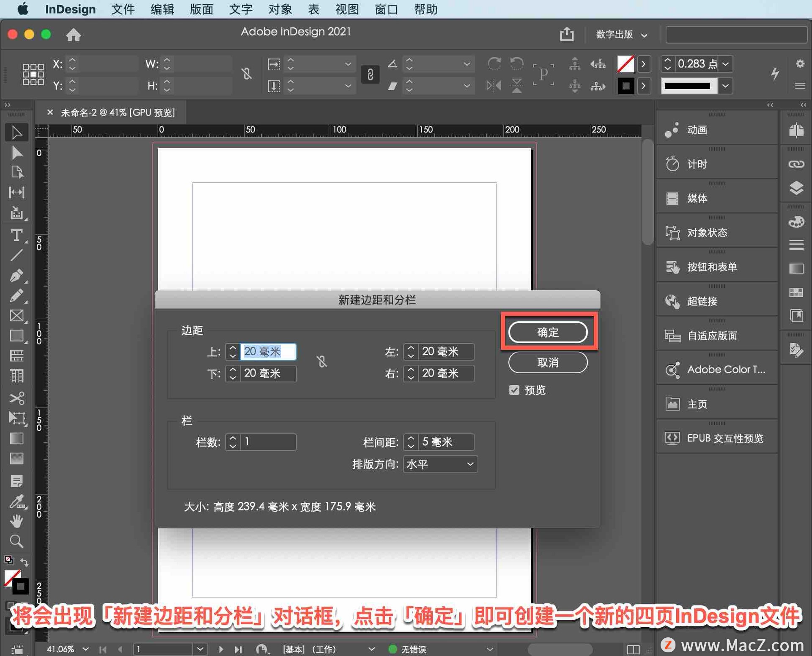
Task: Expand the 数字出版 workspace dropdown
Action: [x=621, y=34]
